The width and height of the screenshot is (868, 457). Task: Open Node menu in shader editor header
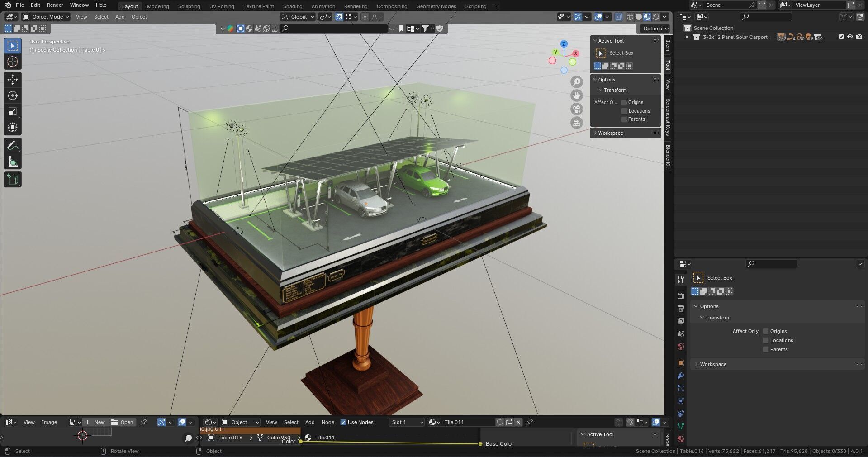pyautogui.click(x=328, y=422)
